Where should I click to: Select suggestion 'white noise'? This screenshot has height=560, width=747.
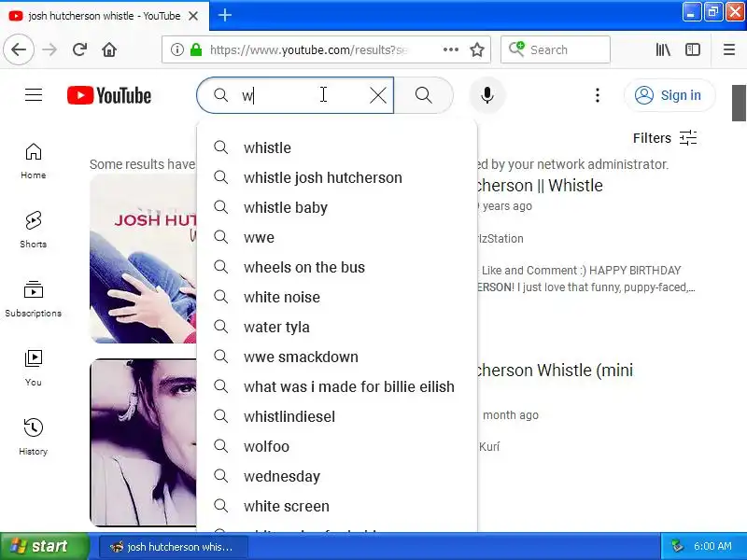click(337, 297)
